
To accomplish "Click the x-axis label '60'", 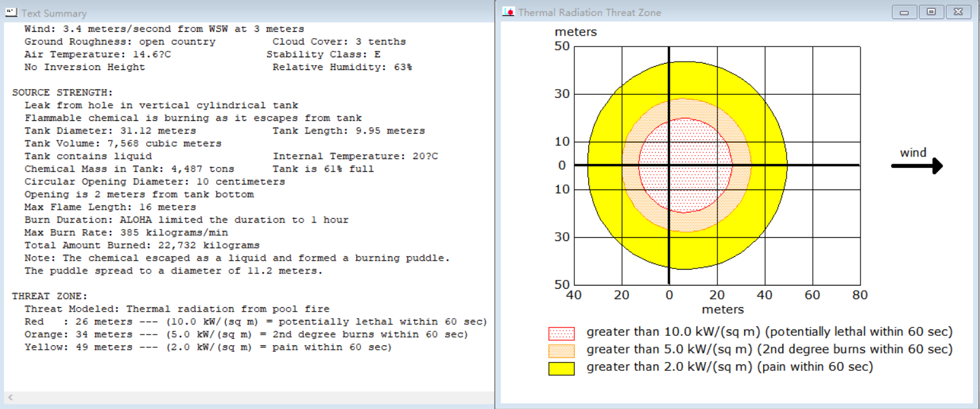I will 812,295.
